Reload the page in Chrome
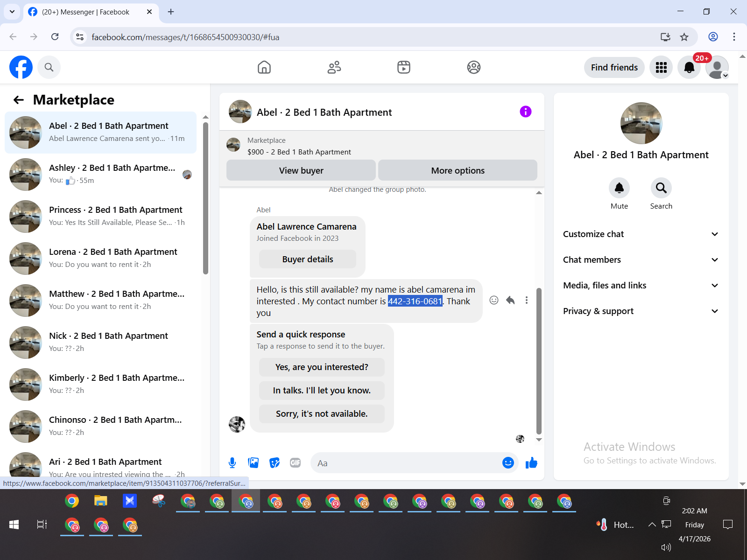 coord(55,37)
